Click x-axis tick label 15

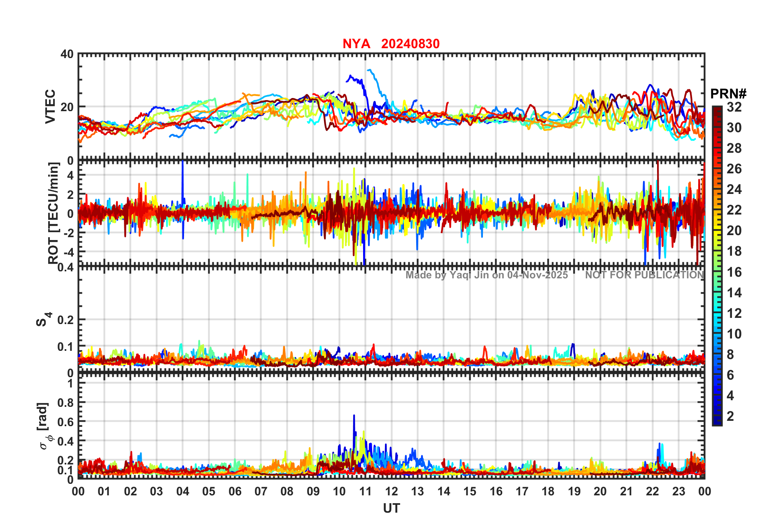[x=470, y=491]
